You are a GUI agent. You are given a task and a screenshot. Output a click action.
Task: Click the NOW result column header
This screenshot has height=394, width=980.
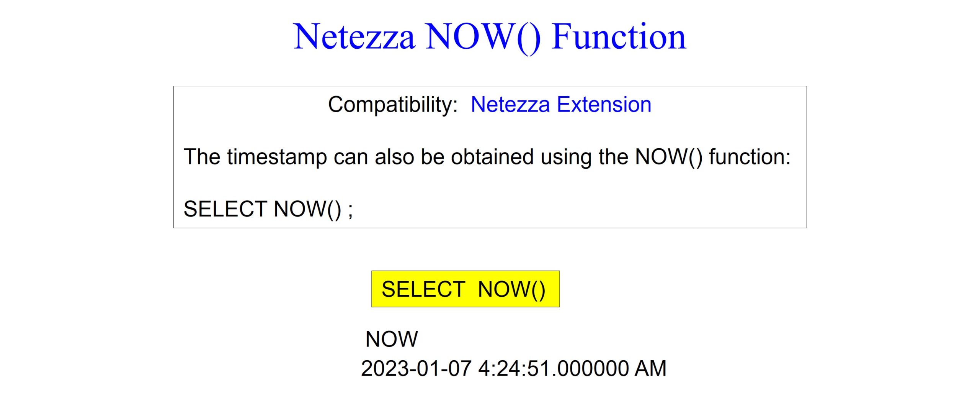tap(392, 339)
